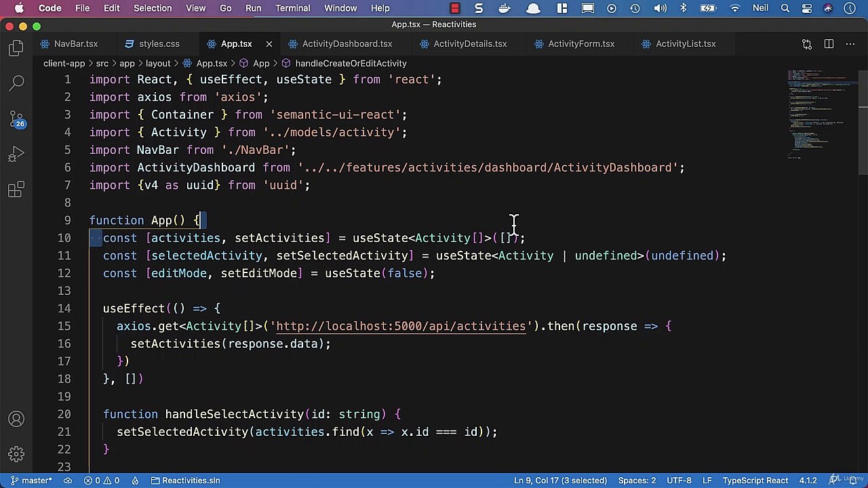Click client-app in breadcrumb
Screen dimensions: 868x488
point(64,63)
